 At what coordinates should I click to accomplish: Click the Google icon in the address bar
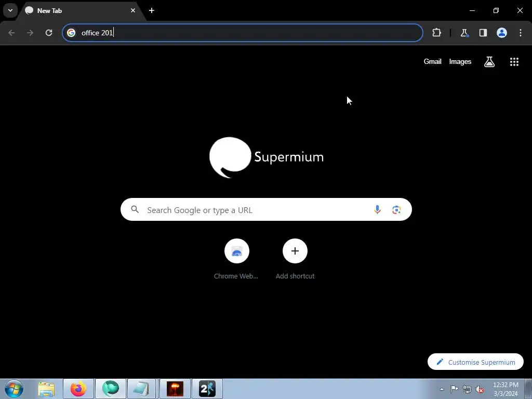pos(71,33)
